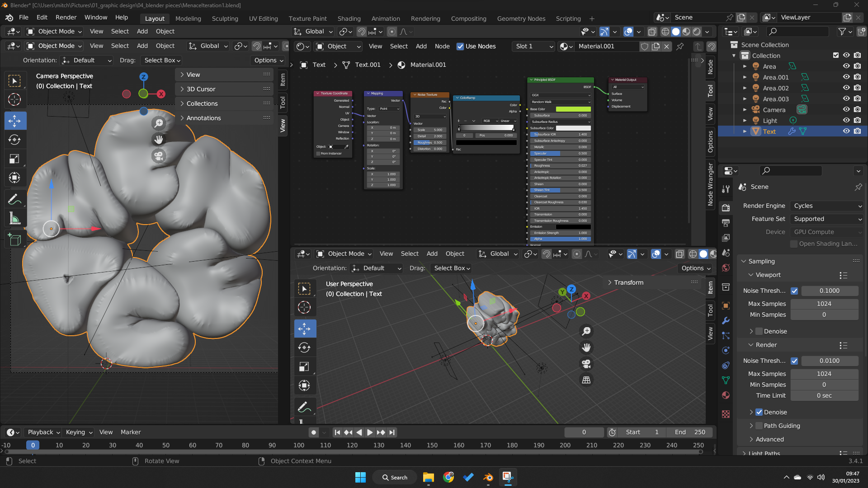Open the Render Engine dropdown
The width and height of the screenshot is (868, 488).
pos(826,206)
